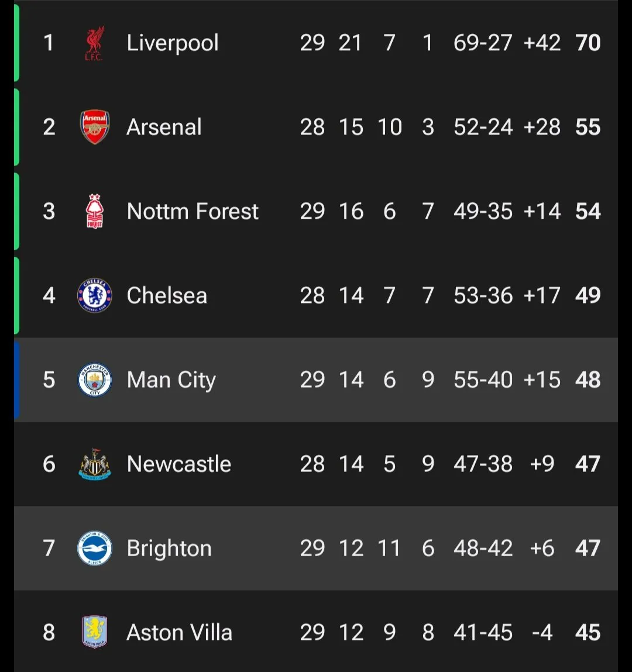Select the Brighton seagull badge
Screen dimensions: 632x672
pos(95,548)
